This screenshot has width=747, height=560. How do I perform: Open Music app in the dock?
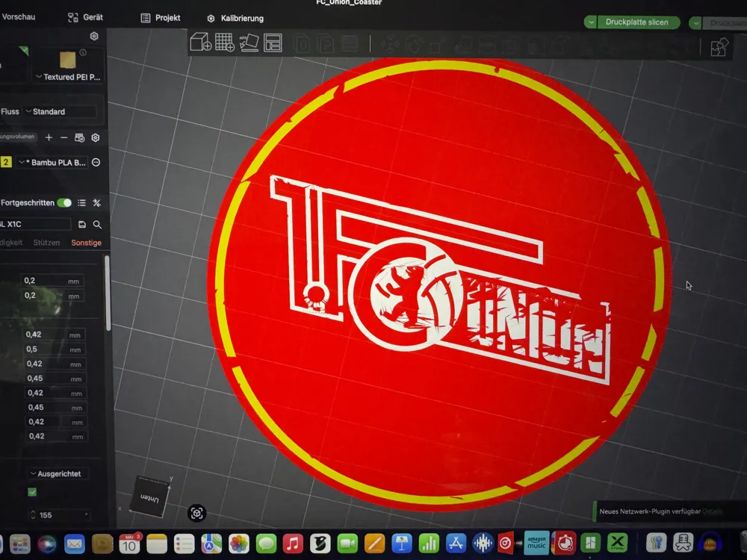pos(293,544)
